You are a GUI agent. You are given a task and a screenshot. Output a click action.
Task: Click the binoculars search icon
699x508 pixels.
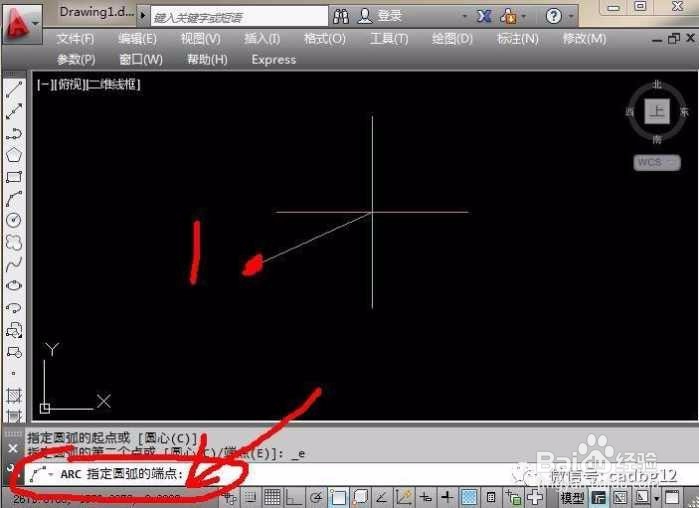coord(341,16)
